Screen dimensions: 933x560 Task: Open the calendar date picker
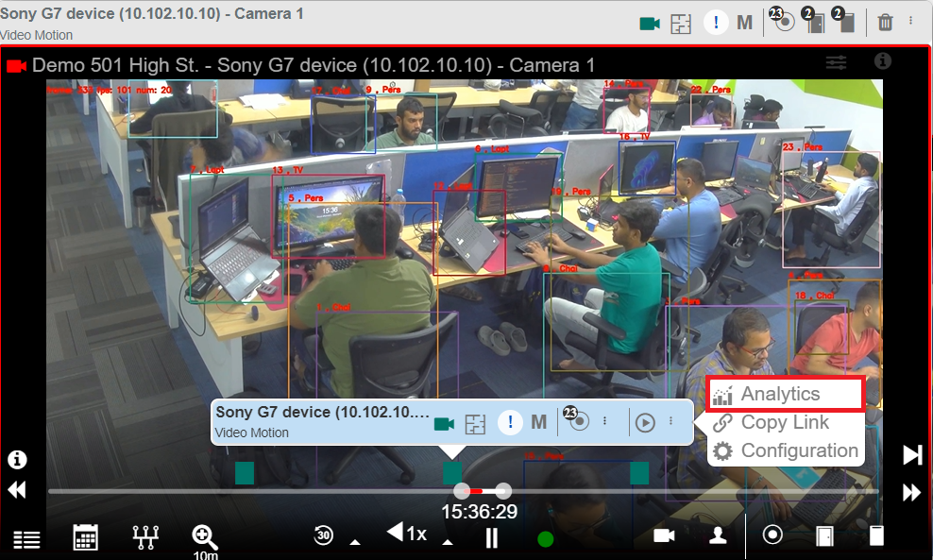click(x=84, y=535)
